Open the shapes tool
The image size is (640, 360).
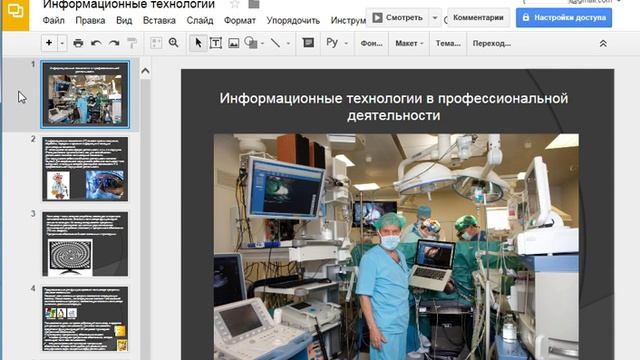[251, 43]
